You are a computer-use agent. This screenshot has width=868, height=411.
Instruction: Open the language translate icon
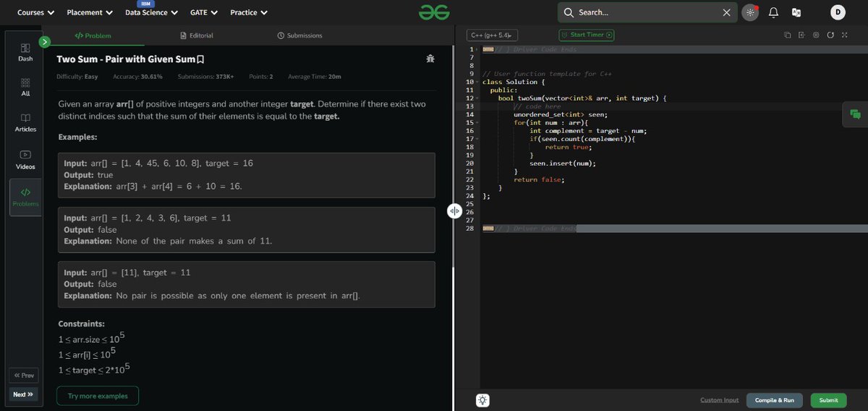(796, 12)
